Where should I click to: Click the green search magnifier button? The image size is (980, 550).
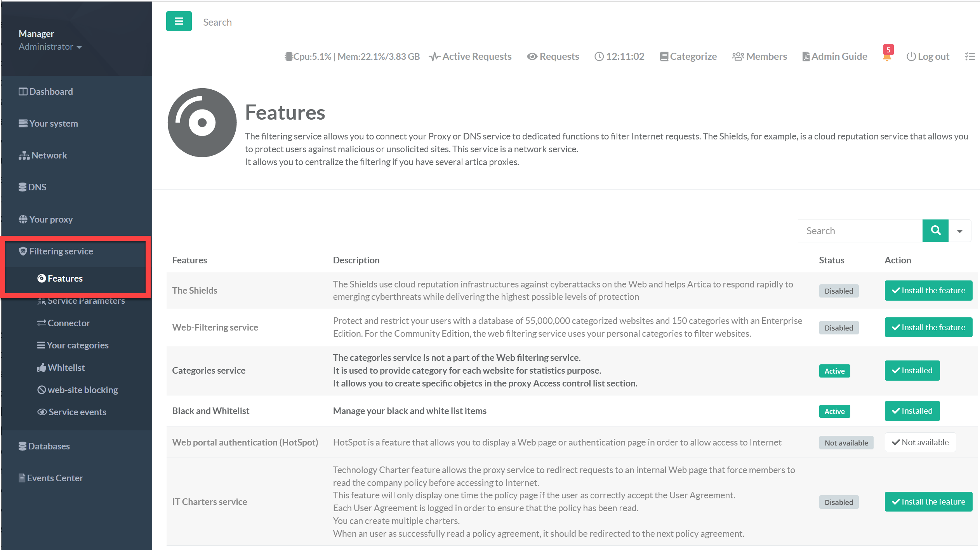pos(935,231)
